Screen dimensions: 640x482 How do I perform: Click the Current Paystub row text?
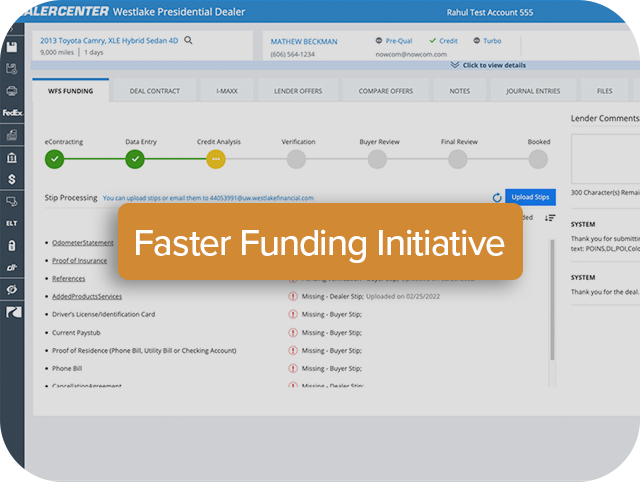[76, 333]
